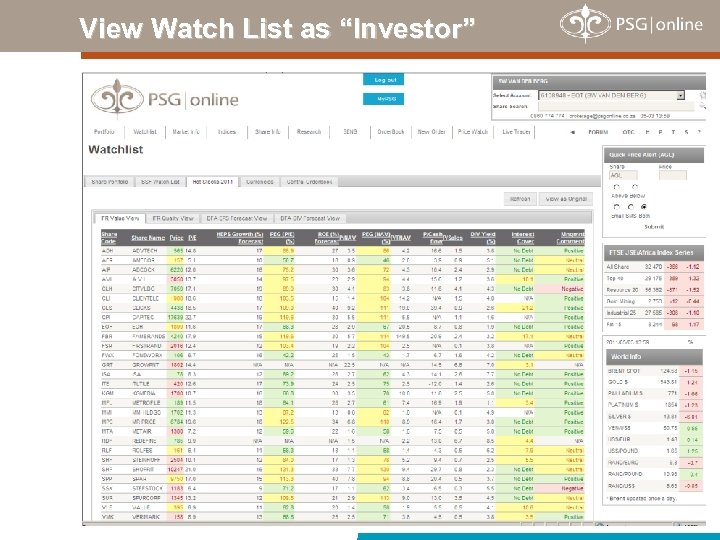The image size is (720, 540).
Task: Click the GROWPNT share name
Action: [x=145, y=365]
